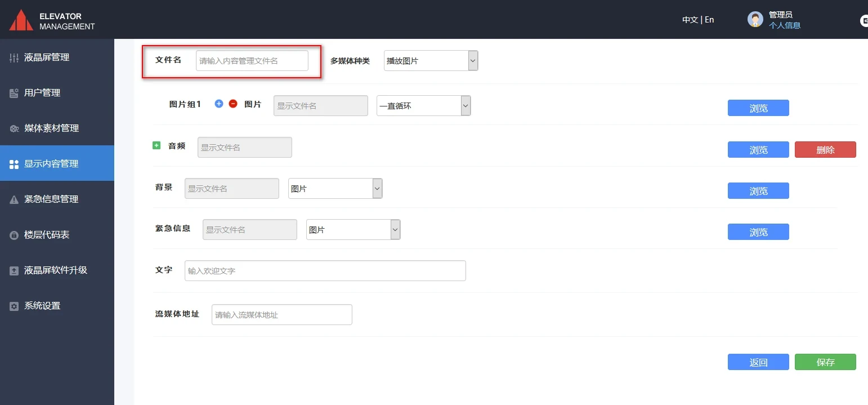Image resolution: width=868 pixels, height=405 pixels.
Task: Open 系统设置 menu
Action: [57, 306]
